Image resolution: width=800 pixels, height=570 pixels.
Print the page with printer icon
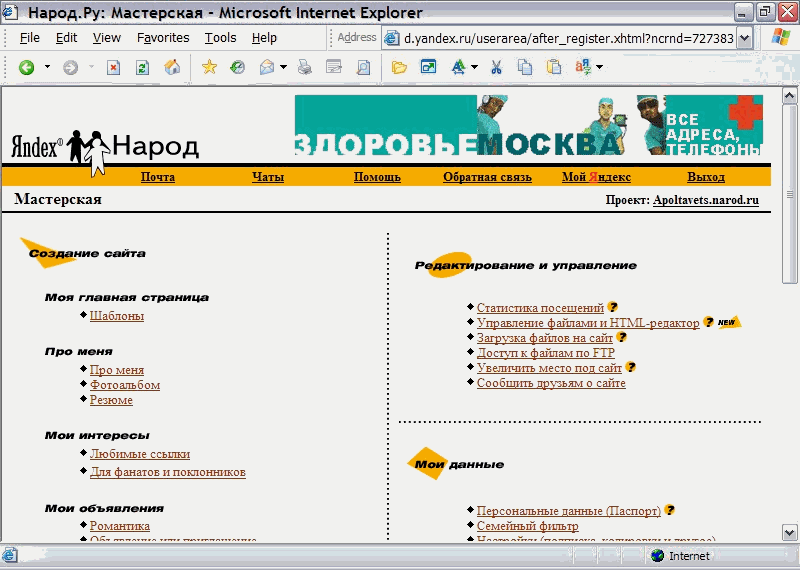[x=305, y=67]
